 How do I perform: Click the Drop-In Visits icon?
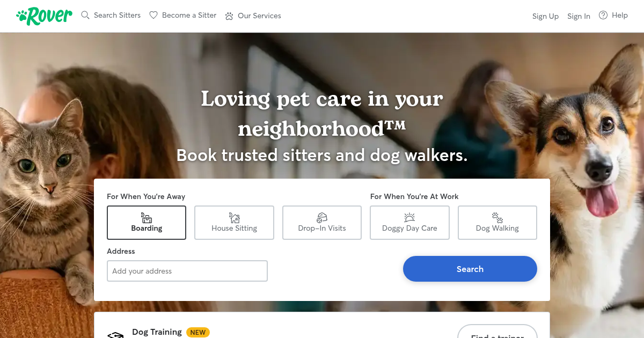[x=322, y=217]
